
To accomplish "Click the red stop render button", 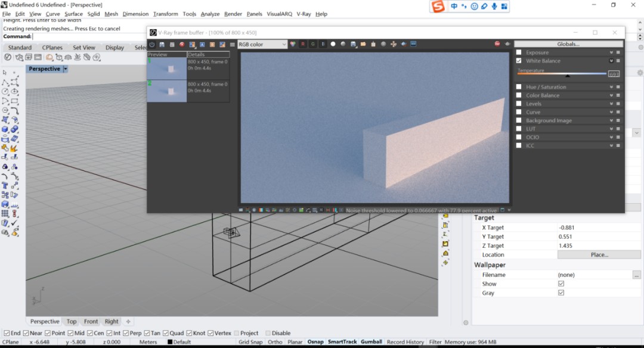I will click(x=182, y=44).
